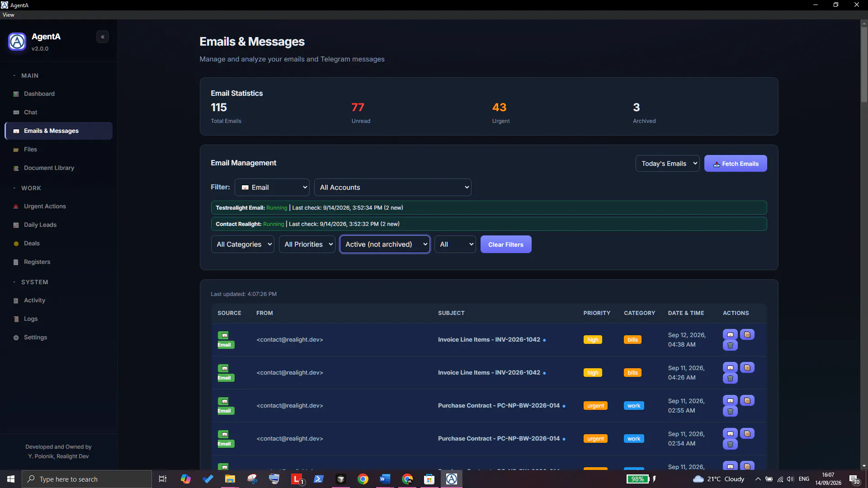Image resolution: width=868 pixels, height=488 pixels.
Task: Click the SUBJECT column header
Action: coord(451,313)
